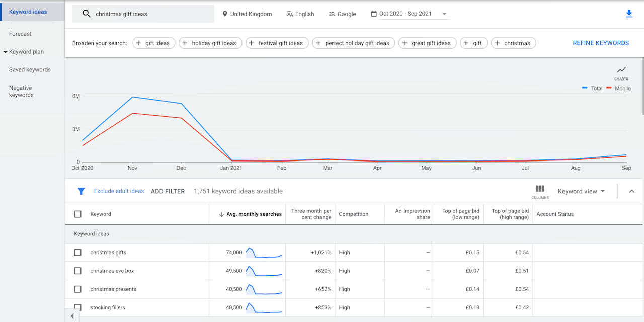Open the Charts view icon
The image size is (644, 322).
pos(621,70)
